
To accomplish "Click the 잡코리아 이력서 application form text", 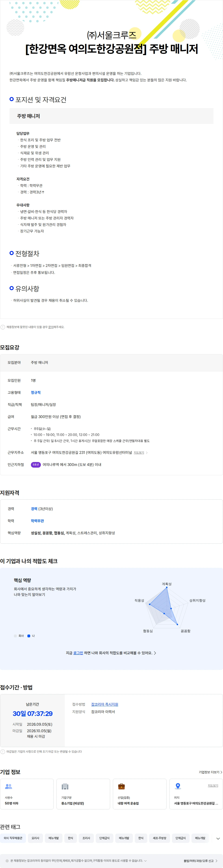I will (x=103, y=712).
